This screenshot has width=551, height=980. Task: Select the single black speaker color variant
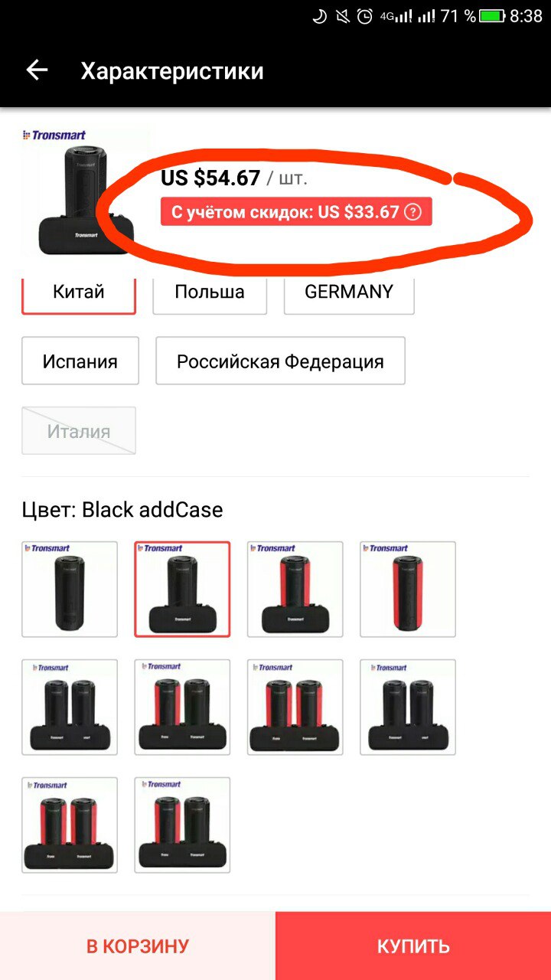click(70, 590)
